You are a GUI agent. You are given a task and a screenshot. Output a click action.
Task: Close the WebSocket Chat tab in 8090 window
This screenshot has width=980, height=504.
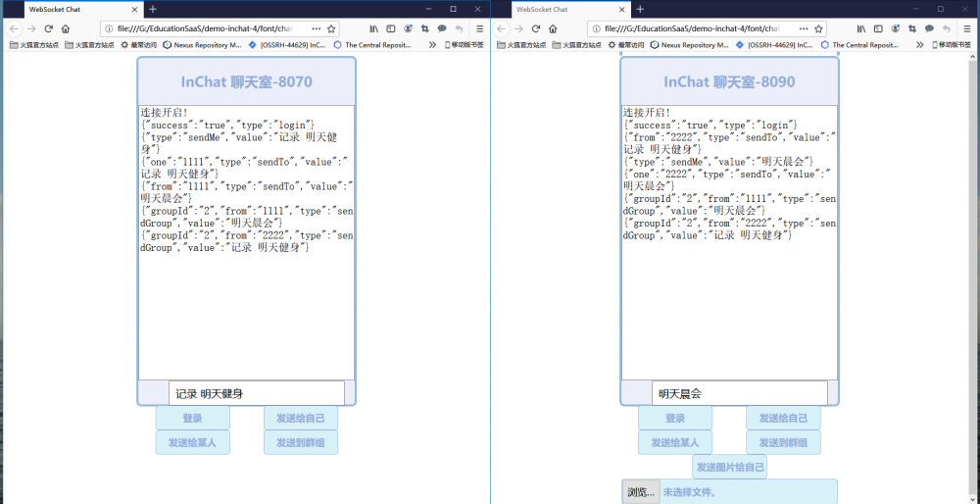click(622, 10)
